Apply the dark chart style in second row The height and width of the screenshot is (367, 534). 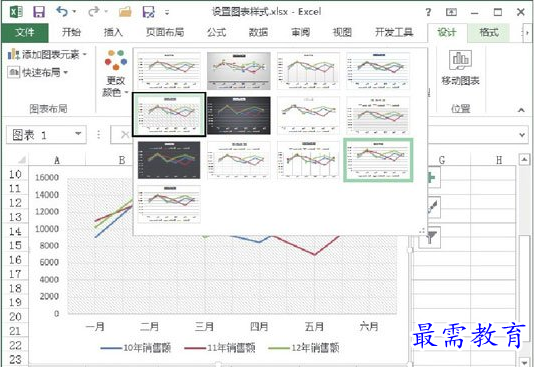point(239,115)
